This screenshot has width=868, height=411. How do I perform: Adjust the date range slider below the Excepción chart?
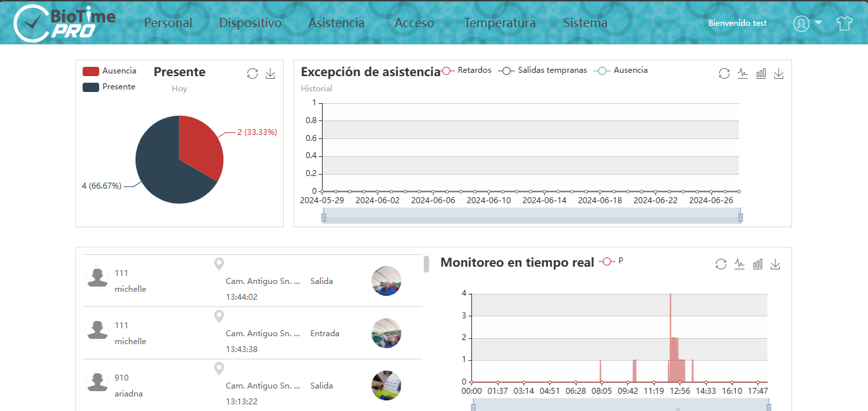pos(532,215)
